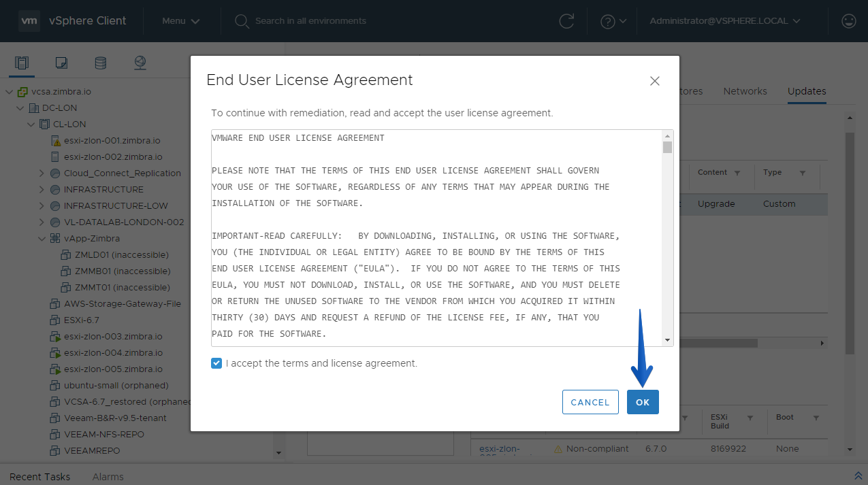Click the Upgrade content cell
868x485 pixels.
(716, 203)
